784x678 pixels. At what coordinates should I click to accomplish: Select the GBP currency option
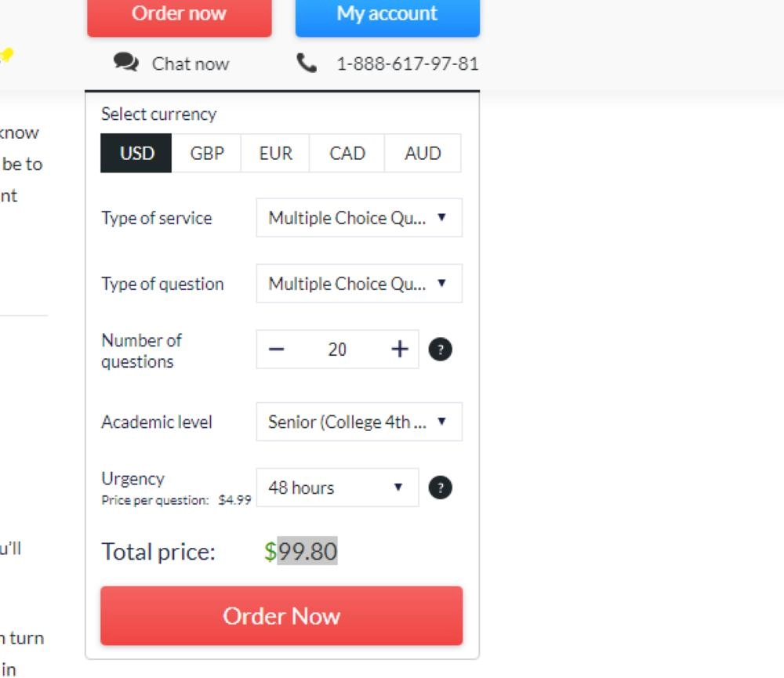[205, 153]
